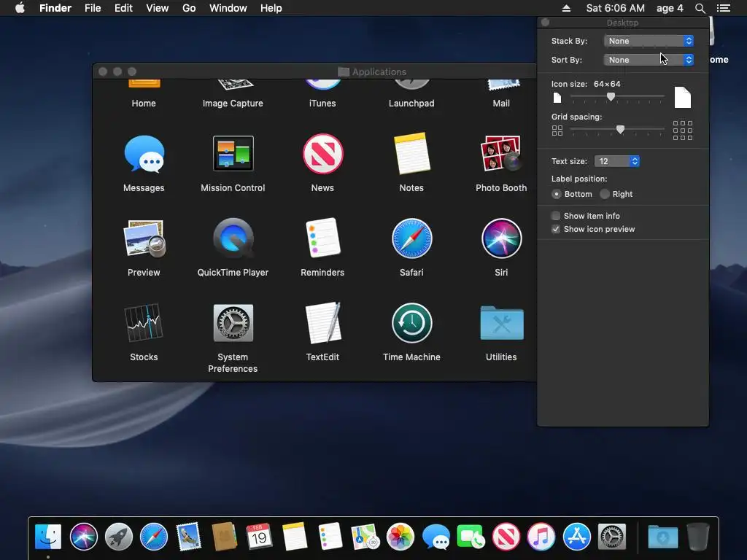Screen dimensions: 747x560
Task: Open Notification Center list icon
Action: pos(724,8)
